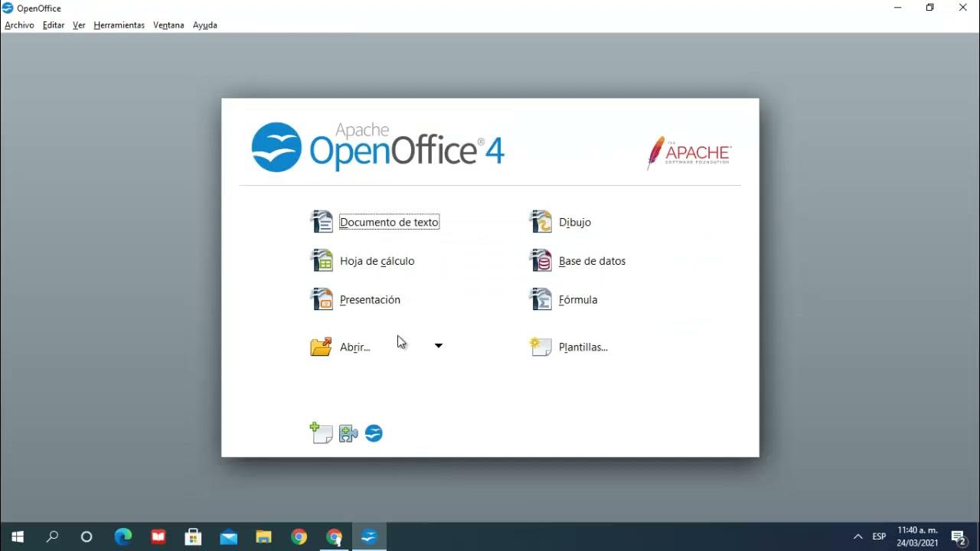Click the get more templates icon
980x551 pixels.
[x=322, y=433]
